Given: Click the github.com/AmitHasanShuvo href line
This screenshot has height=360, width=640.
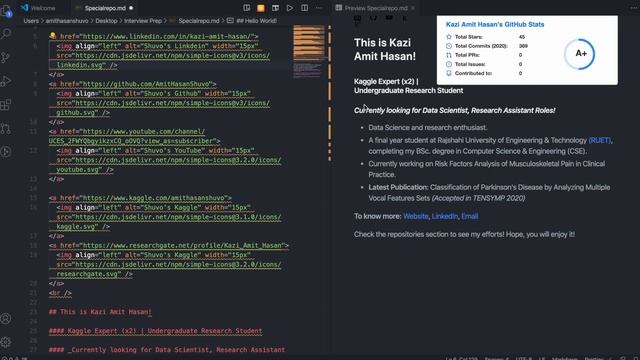Looking at the screenshot, I should (133, 84).
